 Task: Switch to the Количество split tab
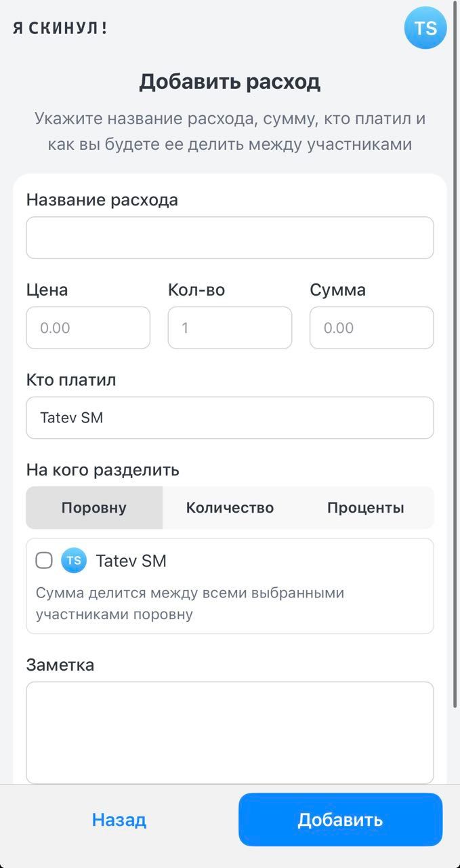(x=230, y=507)
